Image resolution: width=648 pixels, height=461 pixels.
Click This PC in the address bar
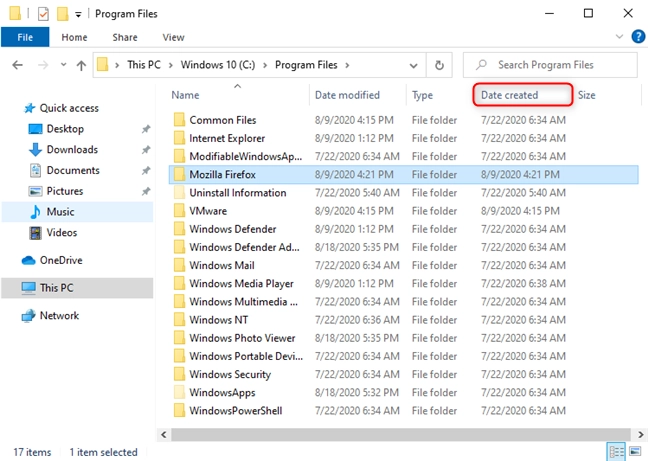click(144, 65)
